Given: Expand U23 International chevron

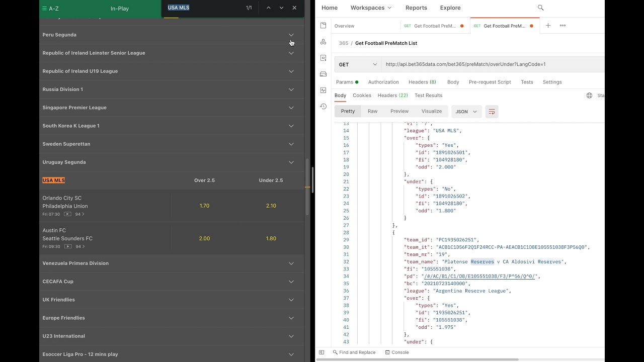Looking at the screenshot, I should tap(291, 336).
